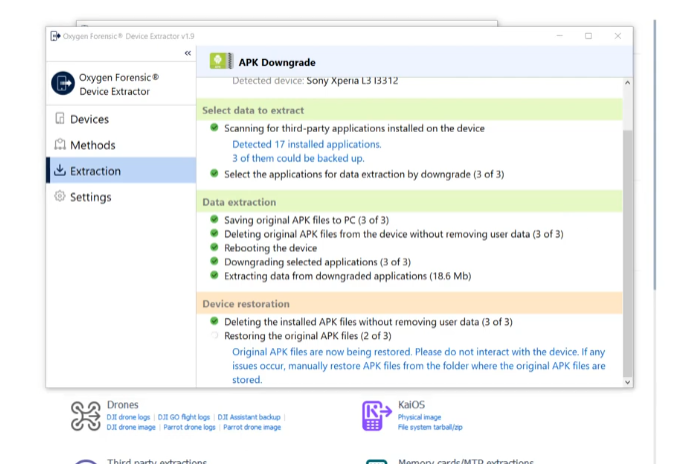Click '3 of them could be backed up.' text
The image size is (695, 464).
coord(298,158)
